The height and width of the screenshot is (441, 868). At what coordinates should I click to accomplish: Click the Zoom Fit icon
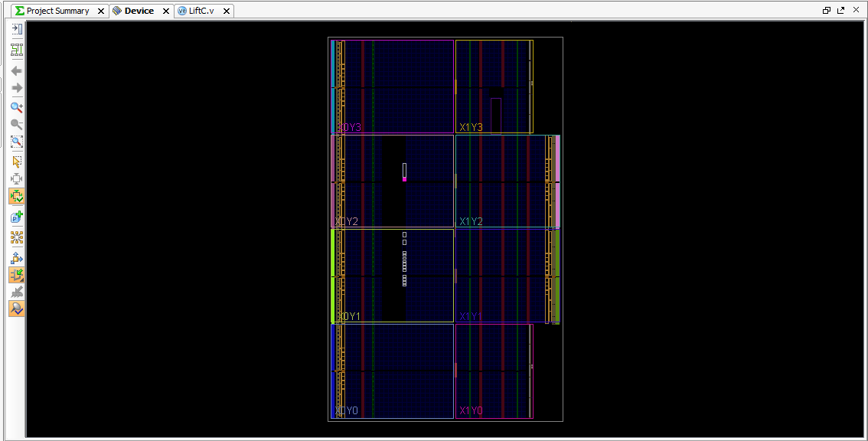coord(17,141)
